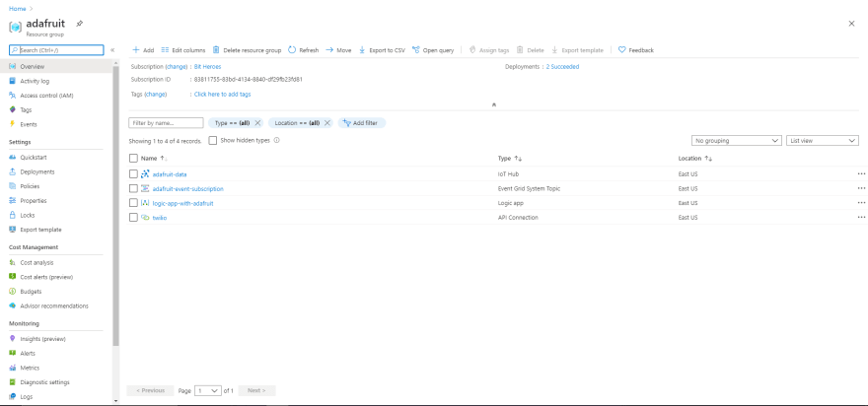
Task: Open the page number dropdown
Action: click(x=208, y=390)
